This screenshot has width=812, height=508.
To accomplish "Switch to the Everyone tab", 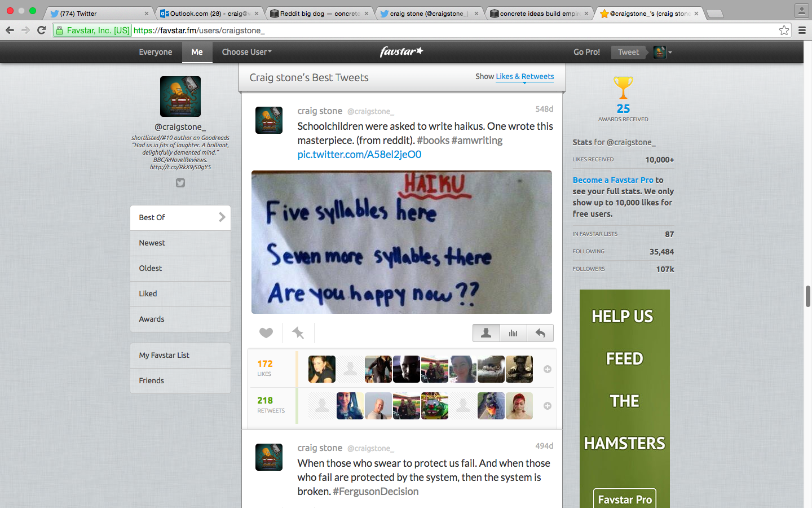I will pyautogui.click(x=156, y=52).
